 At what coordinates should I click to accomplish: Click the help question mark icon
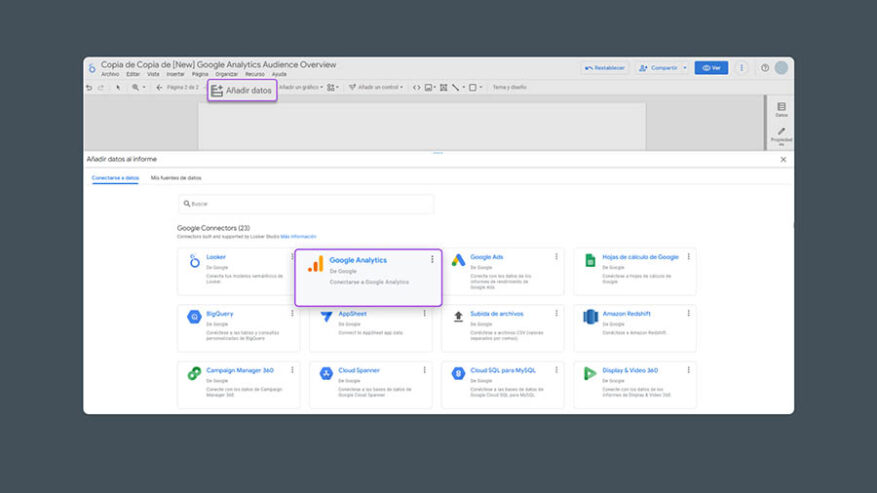[x=765, y=68]
